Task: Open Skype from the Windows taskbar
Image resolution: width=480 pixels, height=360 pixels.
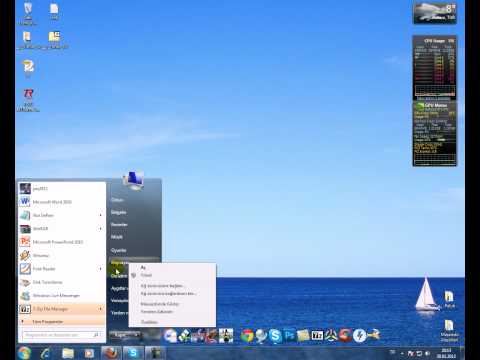Action: [133, 353]
